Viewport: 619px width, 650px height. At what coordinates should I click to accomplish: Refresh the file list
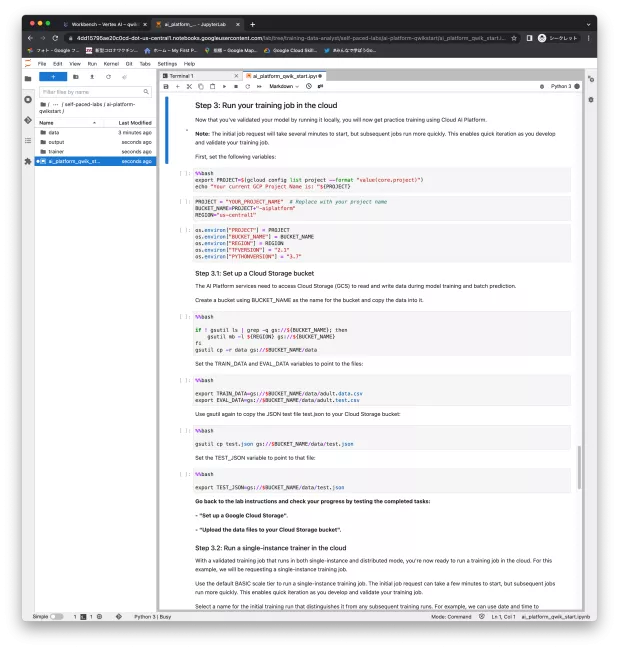click(x=108, y=77)
